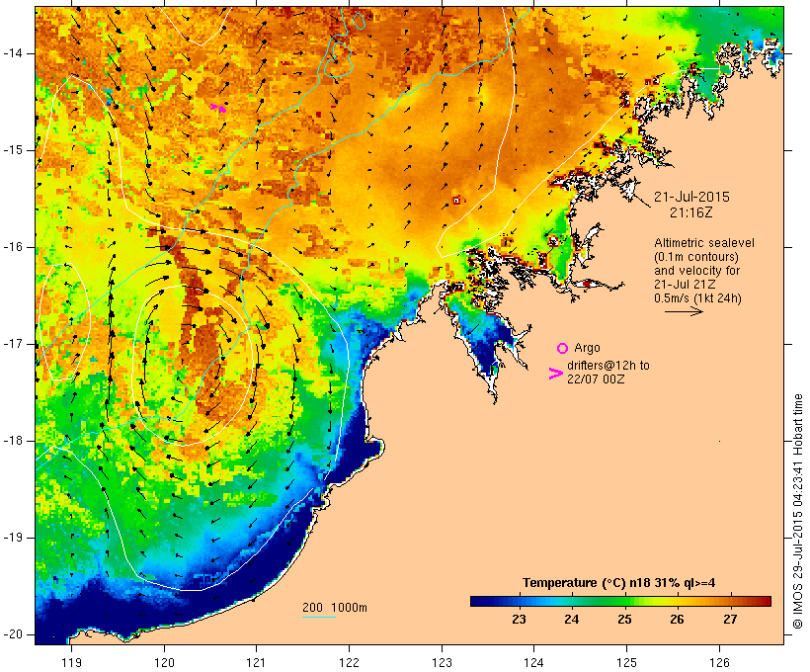Image resolution: width=810 pixels, height=672 pixels.
Task: Click the longitude axis label '125'
Action: (626, 662)
